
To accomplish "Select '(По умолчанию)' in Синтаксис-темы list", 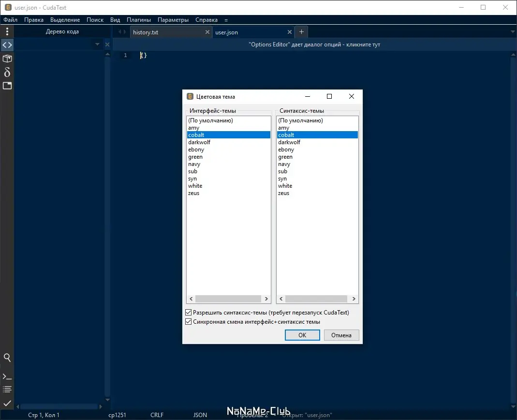I will point(317,120).
